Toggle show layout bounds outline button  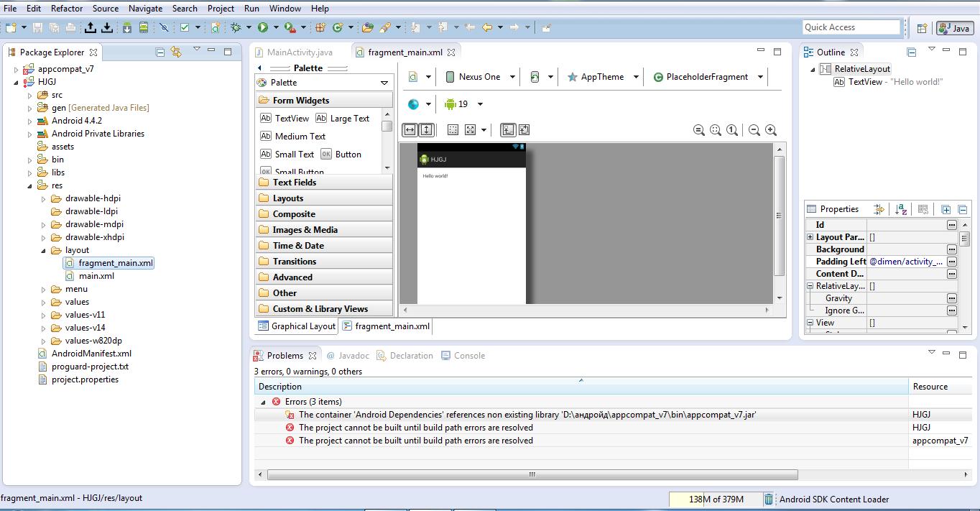453,130
